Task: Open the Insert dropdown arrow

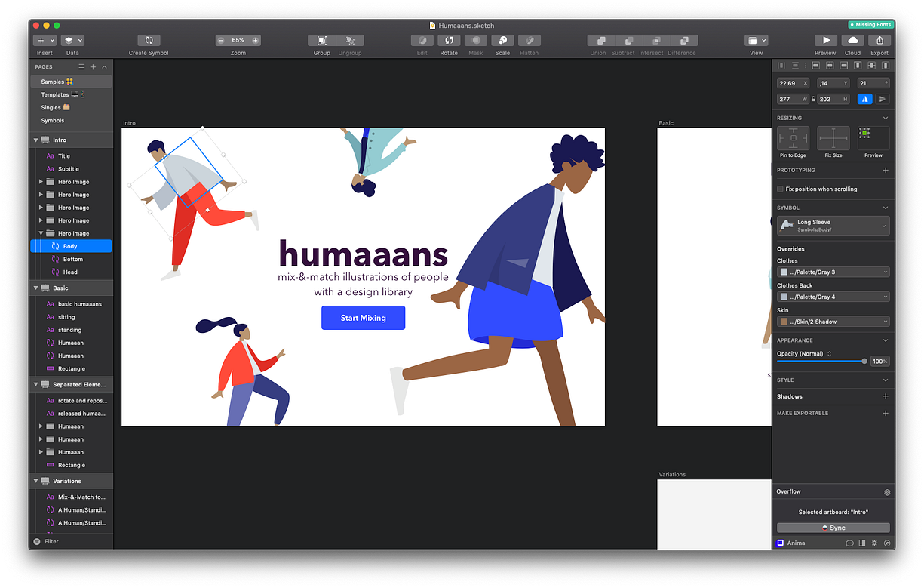Action: tap(52, 40)
